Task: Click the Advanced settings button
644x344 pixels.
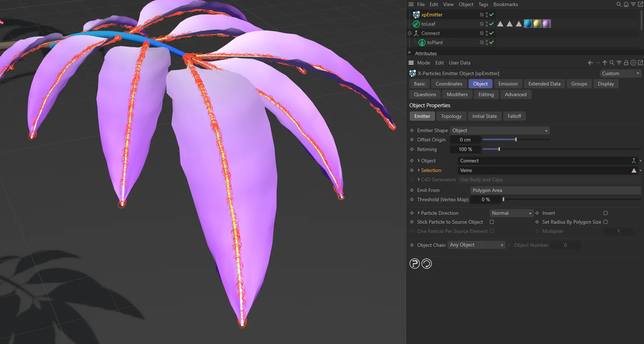Action: coord(516,94)
